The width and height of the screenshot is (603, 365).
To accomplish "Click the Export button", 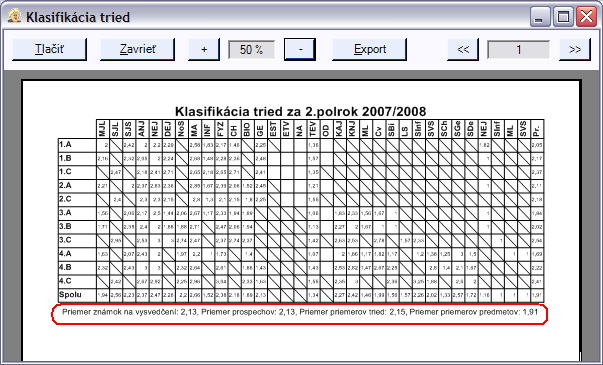I will [x=370, y=49].
